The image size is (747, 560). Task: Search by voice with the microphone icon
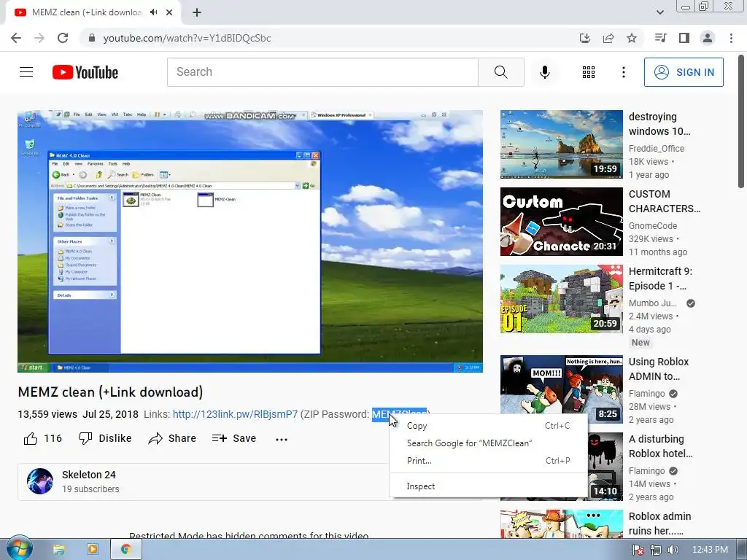[544, 72]
